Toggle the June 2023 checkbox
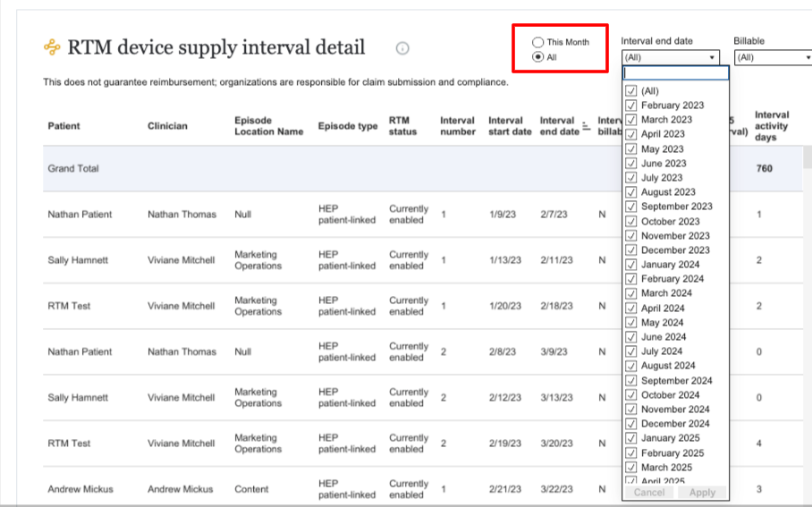Screen dimensions: 812x507 point(630,163)
